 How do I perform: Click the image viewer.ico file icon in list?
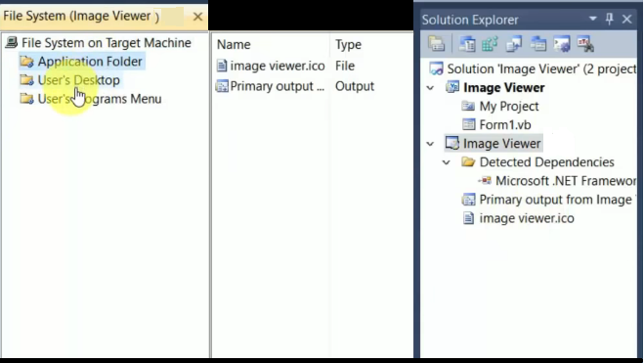point(222,66)
